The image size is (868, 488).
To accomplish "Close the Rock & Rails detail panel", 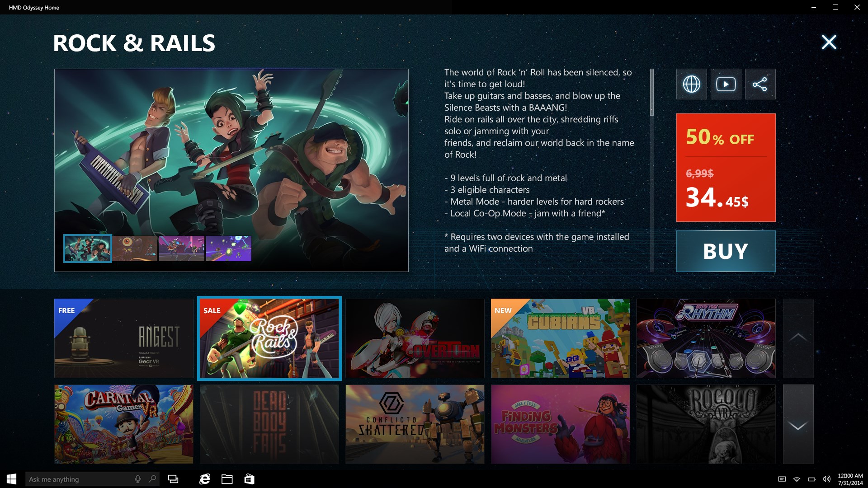I will [x=829, y=42].
